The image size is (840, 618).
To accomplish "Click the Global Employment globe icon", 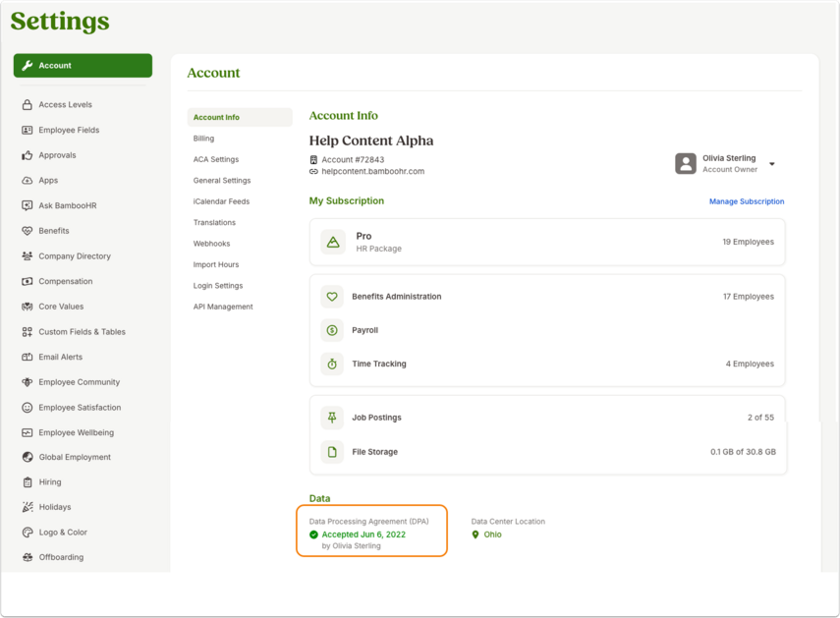I will point(28,457).
